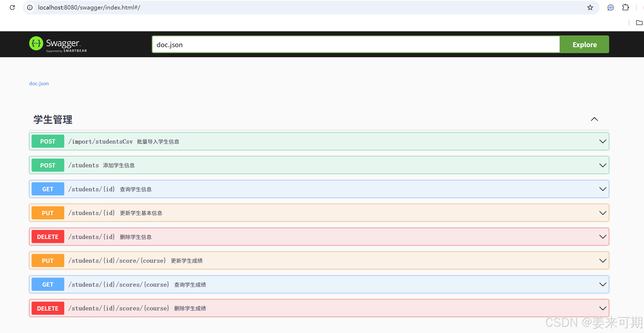Expand POST /import/studentsCsv chevron
This screenshot has height=333, width=644.
[x=603, y=141]
